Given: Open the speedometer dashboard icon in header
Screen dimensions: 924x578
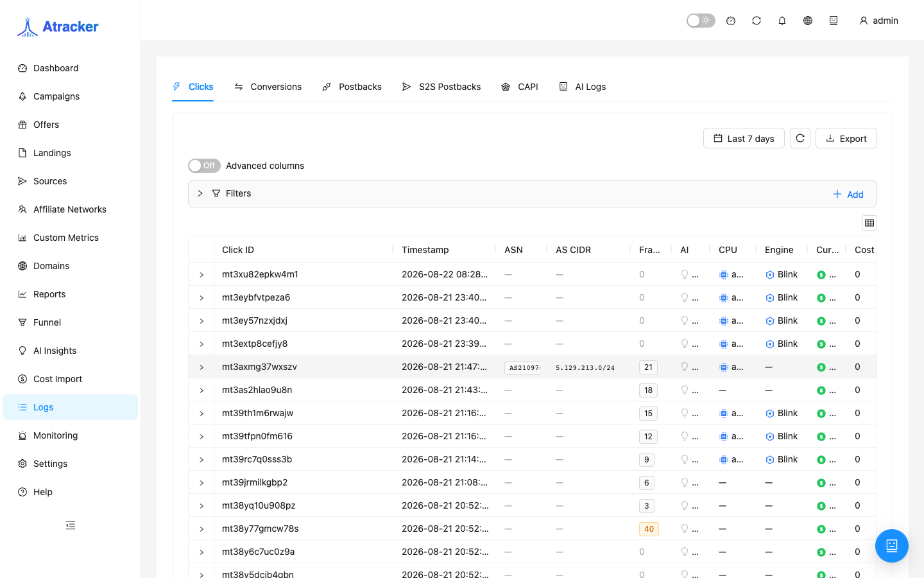Looking at the screenshot, I should (731, 21).
